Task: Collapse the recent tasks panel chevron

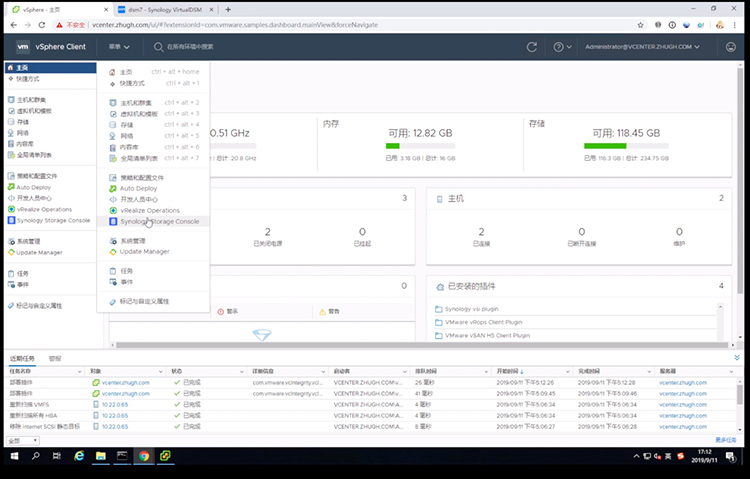Action: (737, 358)
